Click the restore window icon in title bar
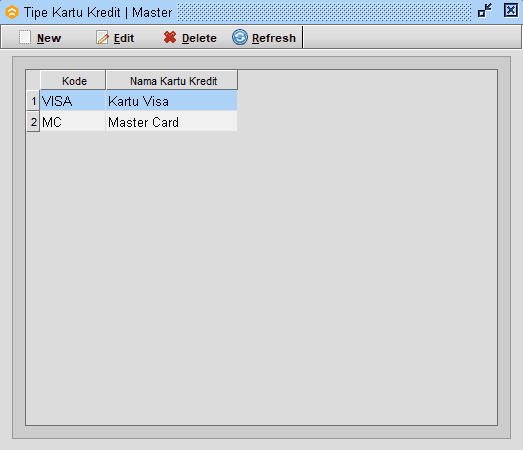 (485, 10)
